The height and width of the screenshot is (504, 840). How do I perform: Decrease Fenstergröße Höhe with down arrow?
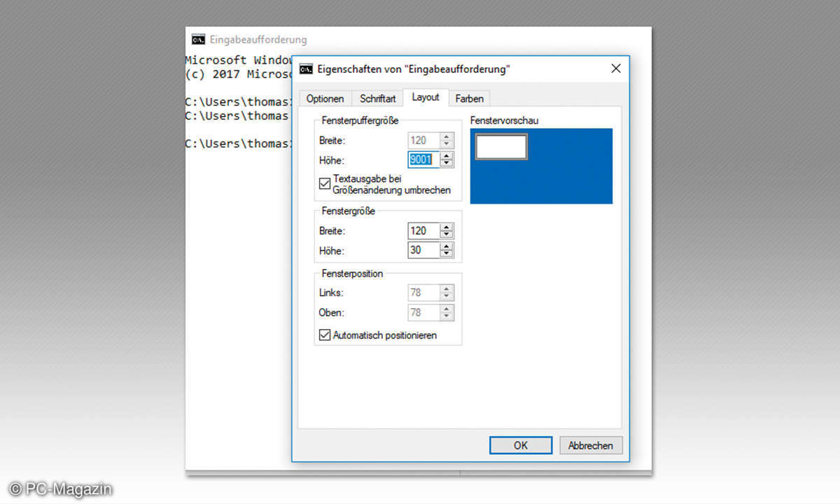[447, 254]
